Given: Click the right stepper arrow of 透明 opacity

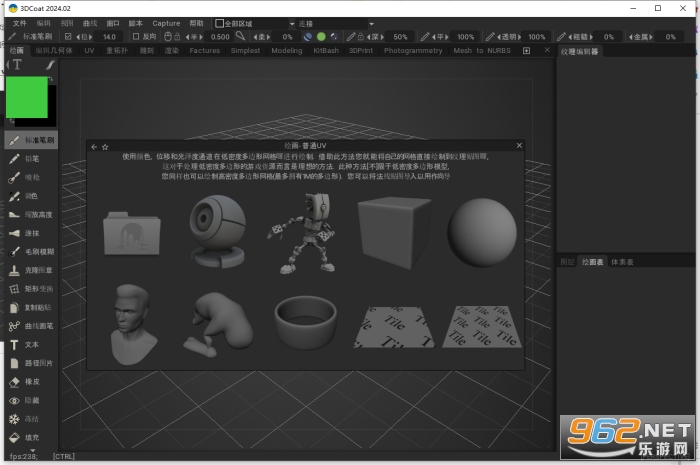Looking at the screenshot, I should click(519, 37).
